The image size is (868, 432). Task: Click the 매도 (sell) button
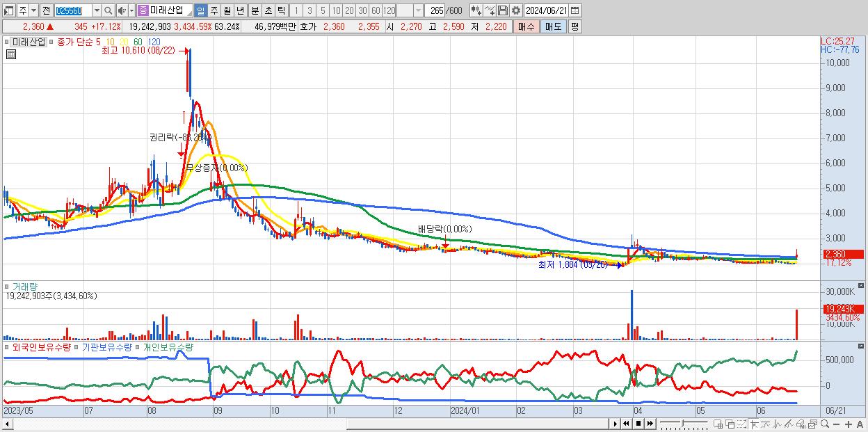[x=554, y=26]
